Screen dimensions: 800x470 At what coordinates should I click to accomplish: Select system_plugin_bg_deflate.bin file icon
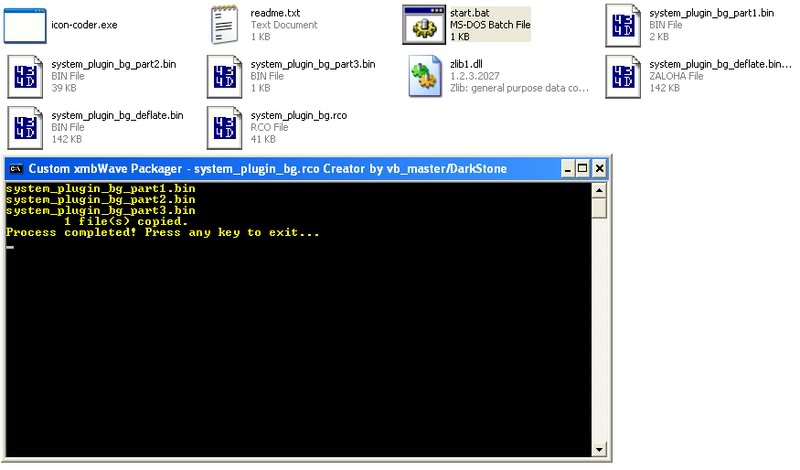click(x=24, y=128)
